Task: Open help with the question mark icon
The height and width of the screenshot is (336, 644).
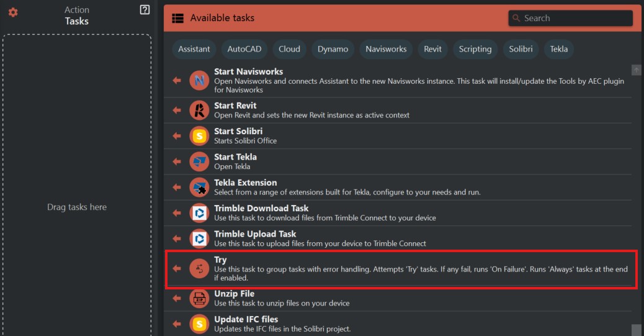Action: (145, 10)
